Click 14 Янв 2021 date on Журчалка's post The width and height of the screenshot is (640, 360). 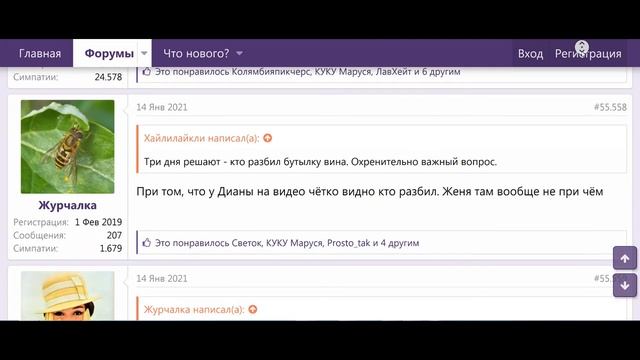click(162, 107)
